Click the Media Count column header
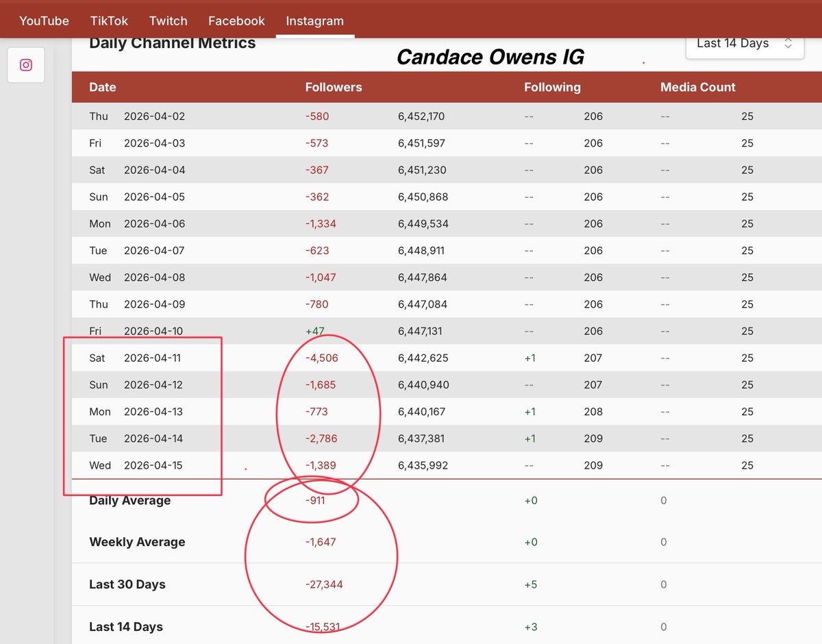The height and width of the screenshot is (644, 822). pyautogui.click(x=698, y=87)
